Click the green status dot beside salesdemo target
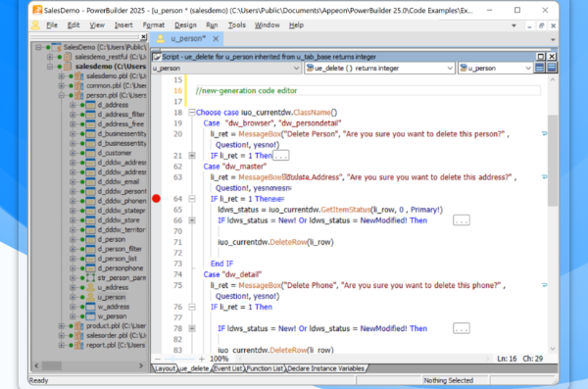588x389 pixels. coord(59,67)
